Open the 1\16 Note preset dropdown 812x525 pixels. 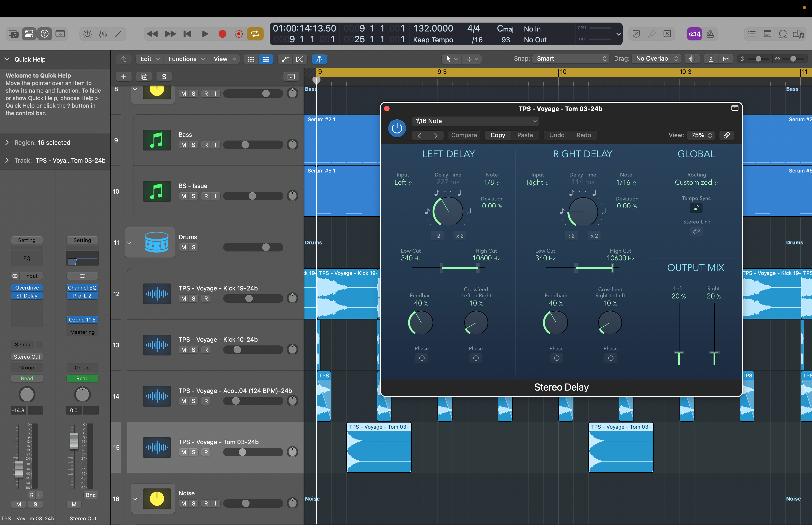pos(475,121)
